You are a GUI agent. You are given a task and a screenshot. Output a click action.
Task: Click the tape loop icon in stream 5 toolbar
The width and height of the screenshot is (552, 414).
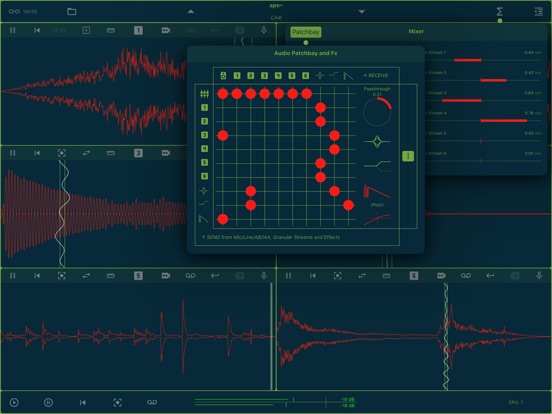point(190,275)
